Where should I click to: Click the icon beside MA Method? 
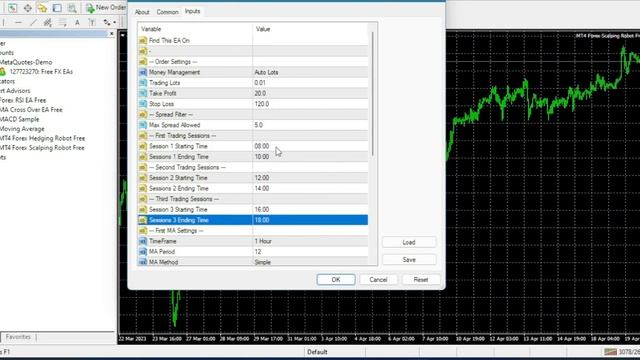pos(143,262)
